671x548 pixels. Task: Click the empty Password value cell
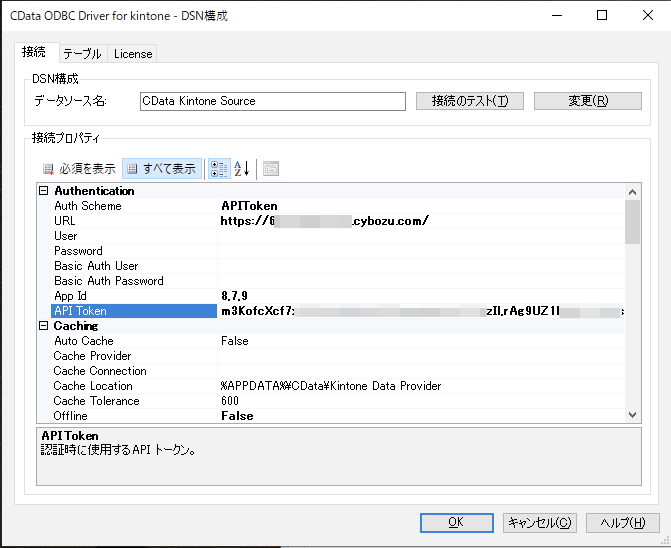[421, 251]
